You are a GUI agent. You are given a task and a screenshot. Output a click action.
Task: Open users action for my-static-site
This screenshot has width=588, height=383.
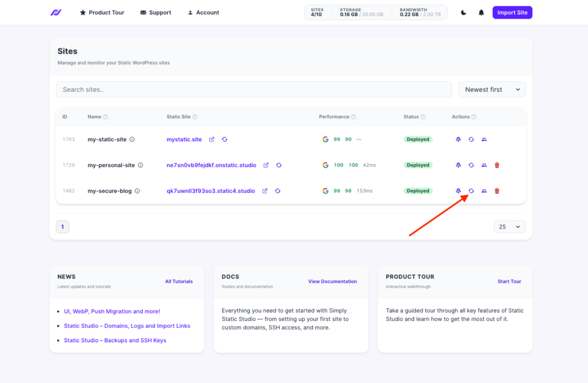click(x=484, y=139)
